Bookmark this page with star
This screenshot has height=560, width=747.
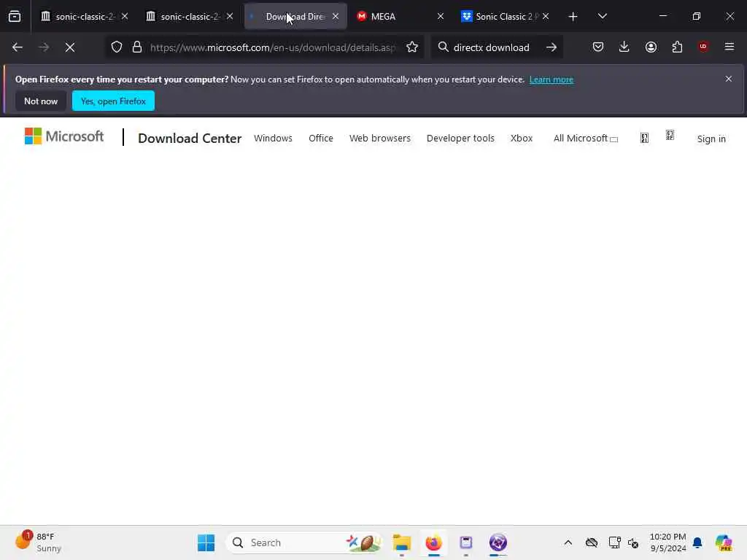coord(412,47)
